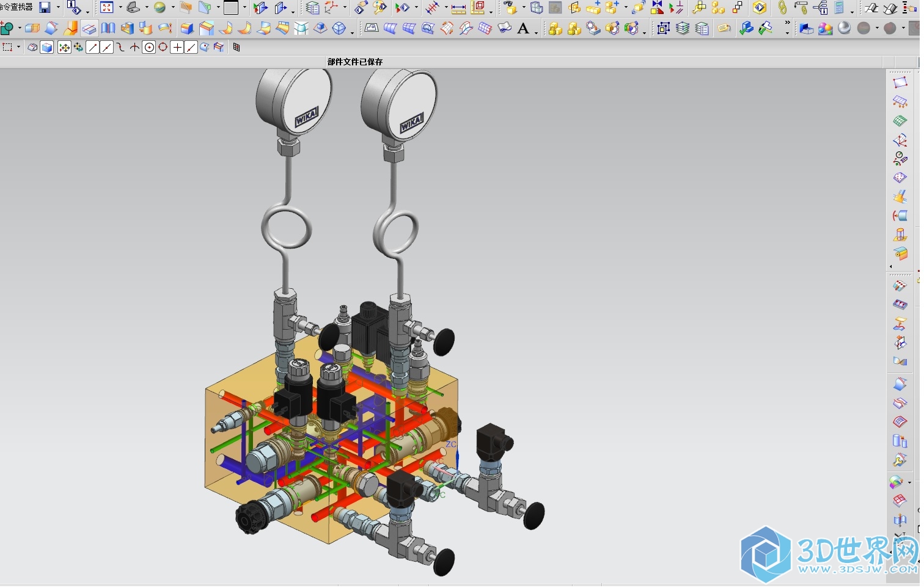
Task: Click the layer settings stacked sheets icon
Action: click(683, 28)
